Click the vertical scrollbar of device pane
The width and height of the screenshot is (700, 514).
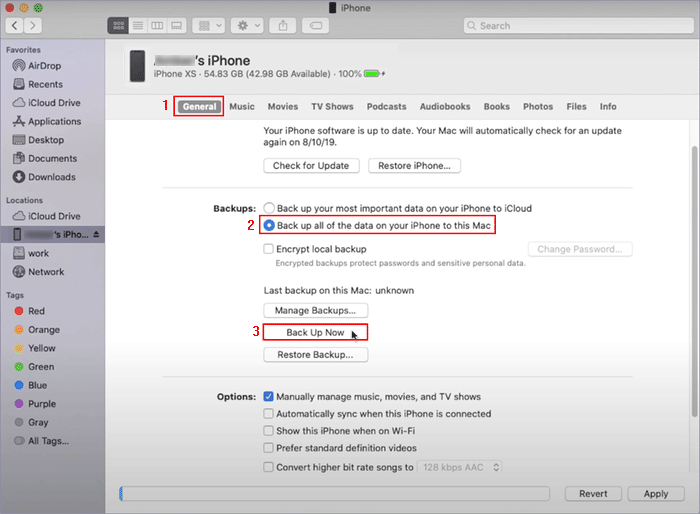pyautogui.click(x=694, y=282)
